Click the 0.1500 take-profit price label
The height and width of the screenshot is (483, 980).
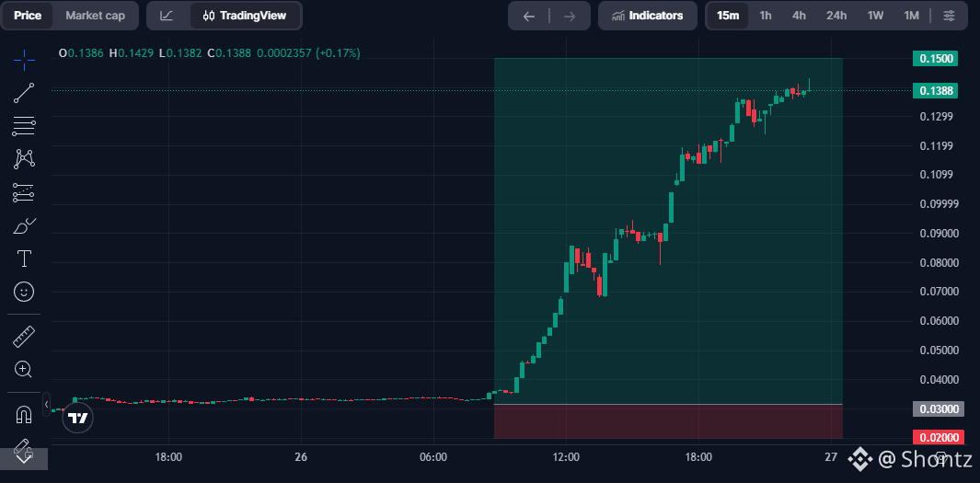[936, 59]
